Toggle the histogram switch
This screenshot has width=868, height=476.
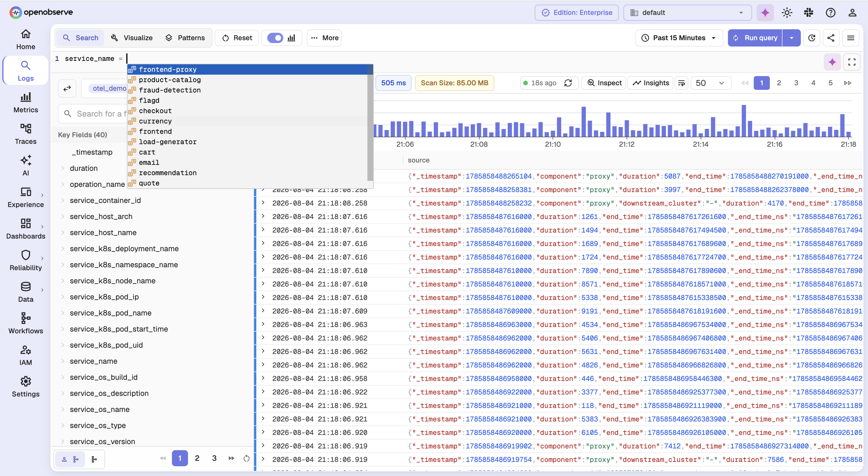(x=275, y=38)
